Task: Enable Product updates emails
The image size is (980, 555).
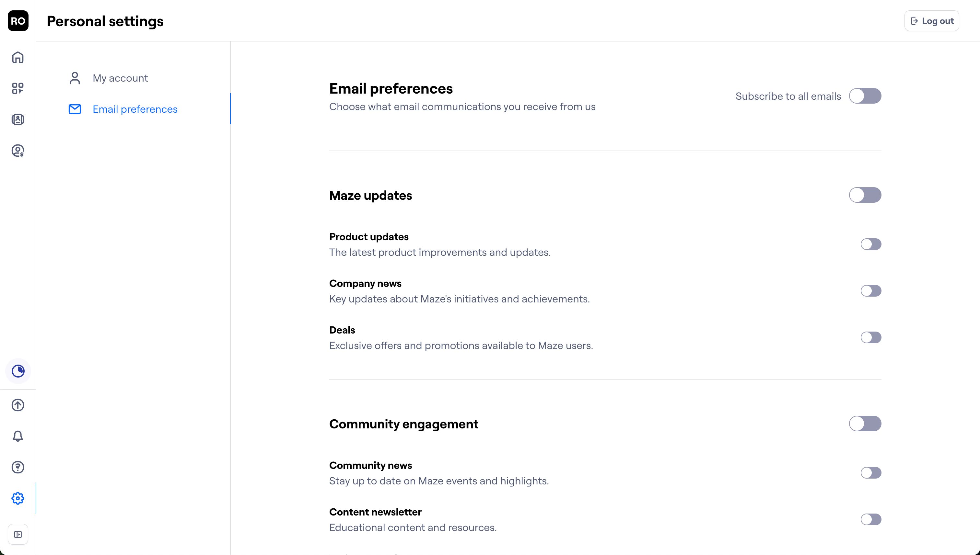Action: pos(871,244)
